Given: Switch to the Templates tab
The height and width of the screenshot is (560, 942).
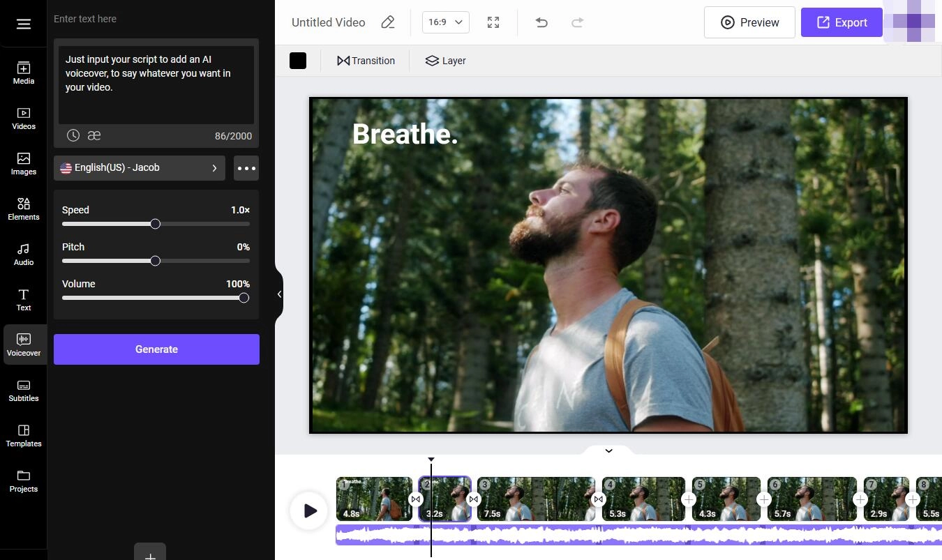Looking at the screenshot, I should [x=24, y=436].
